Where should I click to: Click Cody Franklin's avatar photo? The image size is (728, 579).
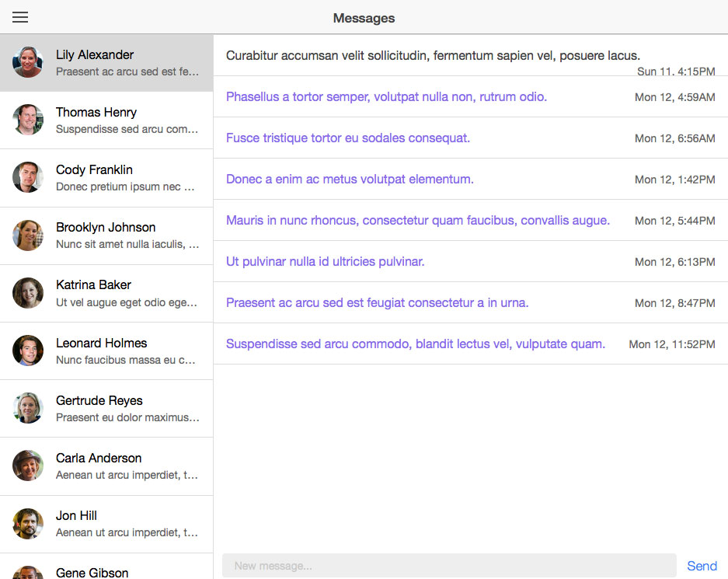pyautogui.click(x=28, y=177)
